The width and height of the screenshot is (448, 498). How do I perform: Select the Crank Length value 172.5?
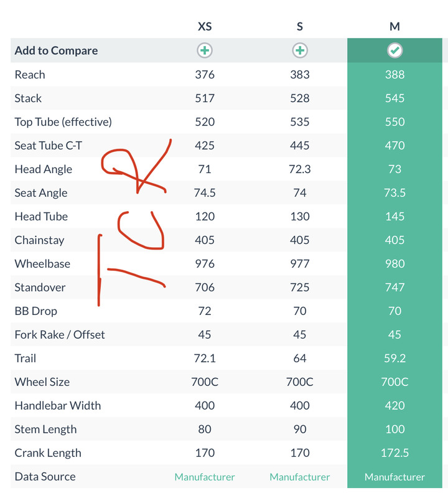394,453
